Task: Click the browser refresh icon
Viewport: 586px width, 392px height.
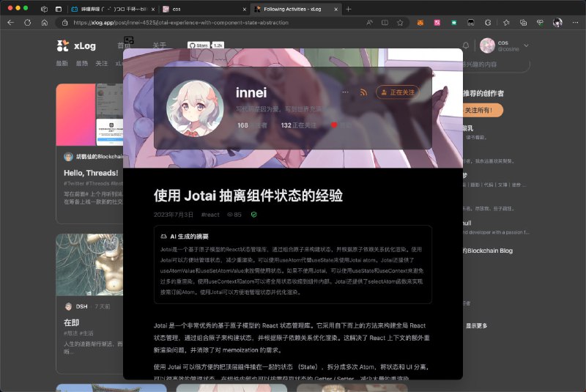Action: pyautogui.click(x=27, y=23)
